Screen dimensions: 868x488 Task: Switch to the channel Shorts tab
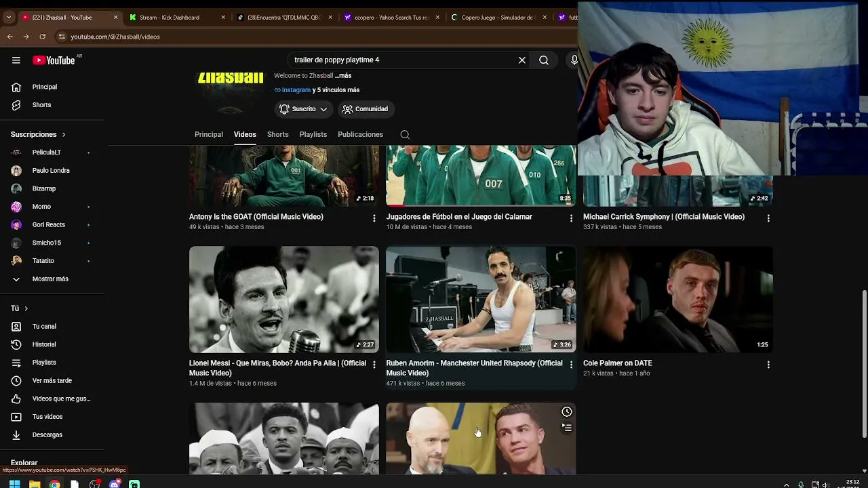(x=278, y=134)
